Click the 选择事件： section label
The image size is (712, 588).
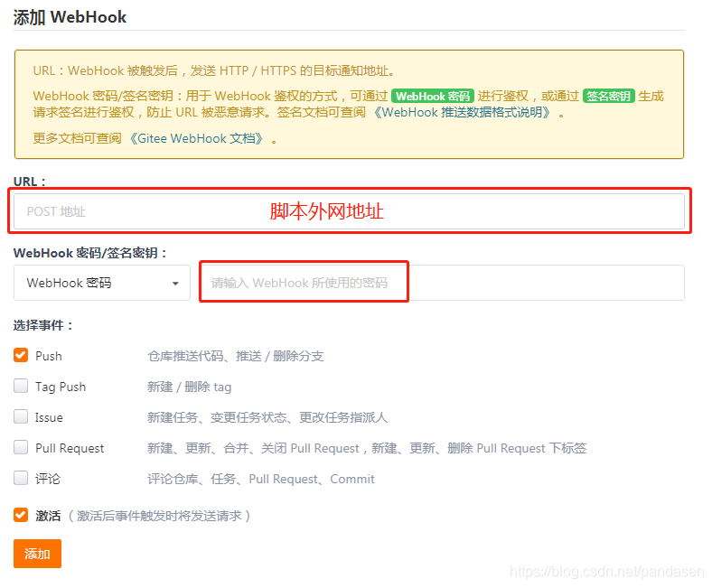pos(43,325)
